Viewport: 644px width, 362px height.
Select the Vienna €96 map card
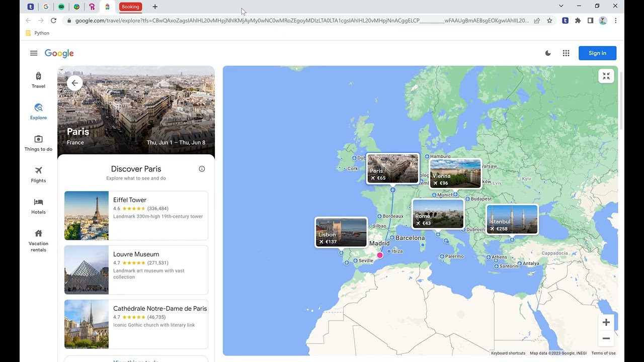tap(455, 173)
